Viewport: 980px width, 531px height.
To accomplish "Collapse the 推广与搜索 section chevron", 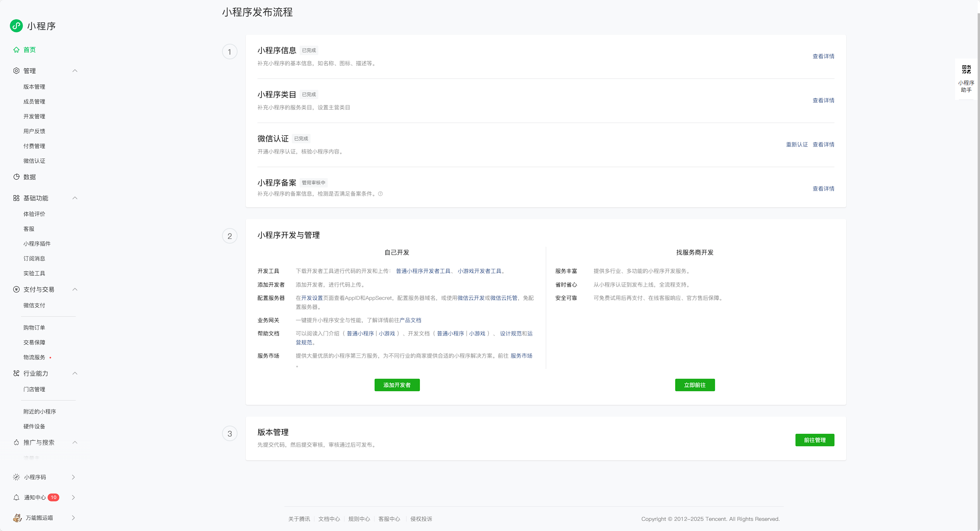I will [75, 442].
